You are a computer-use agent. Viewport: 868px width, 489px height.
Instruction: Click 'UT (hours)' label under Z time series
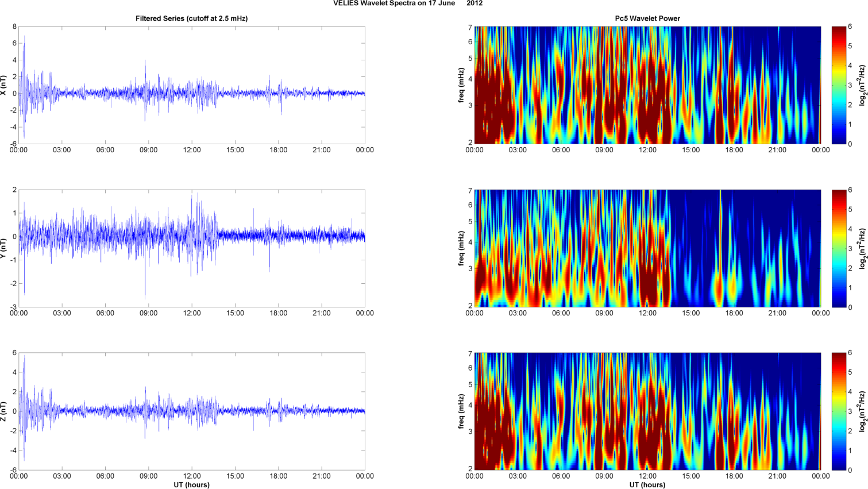(192, 485)
